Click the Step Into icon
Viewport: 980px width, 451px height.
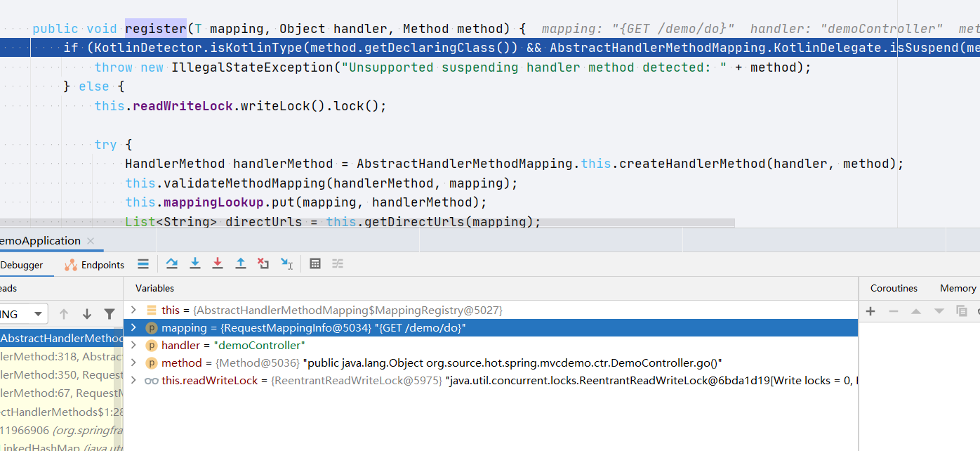coord(195,264)
